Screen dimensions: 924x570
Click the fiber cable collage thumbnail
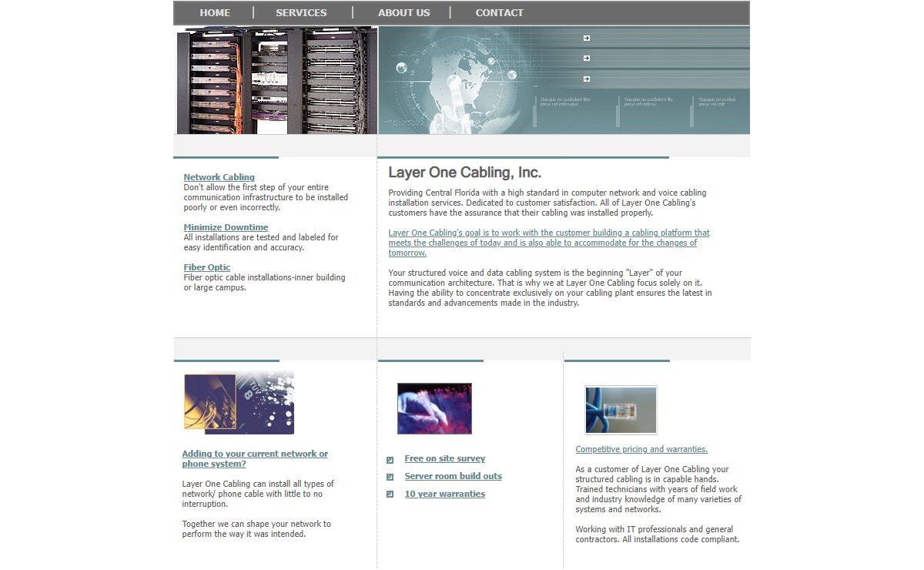[x=239, y=403]
